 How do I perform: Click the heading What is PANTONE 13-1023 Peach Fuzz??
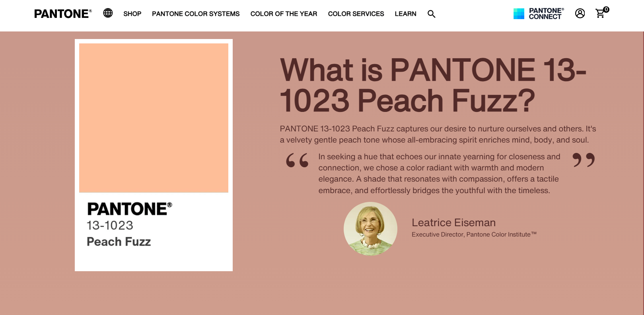[433, 85]
